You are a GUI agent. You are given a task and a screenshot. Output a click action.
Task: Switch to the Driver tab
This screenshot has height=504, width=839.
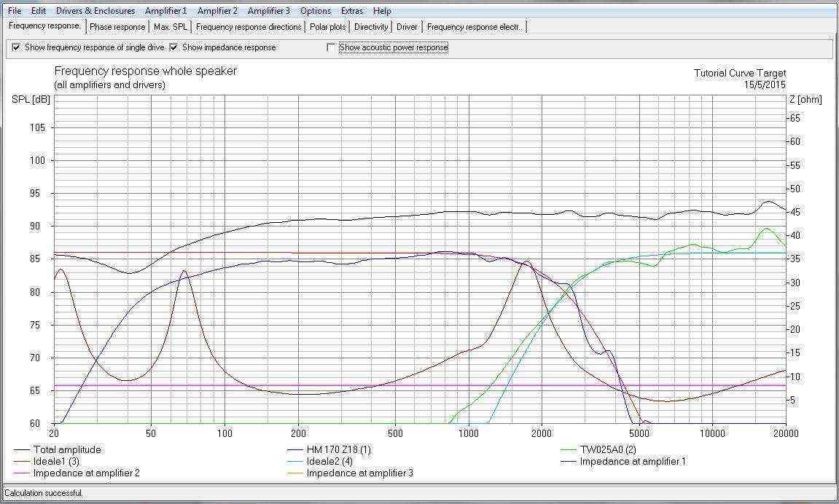[x=407, y=27]
